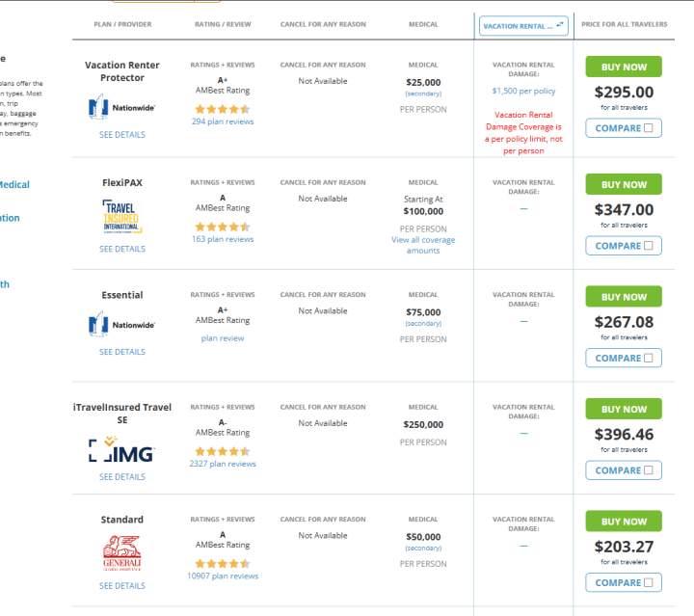Open the 10907 plan reviews link

tap(223, 576)
